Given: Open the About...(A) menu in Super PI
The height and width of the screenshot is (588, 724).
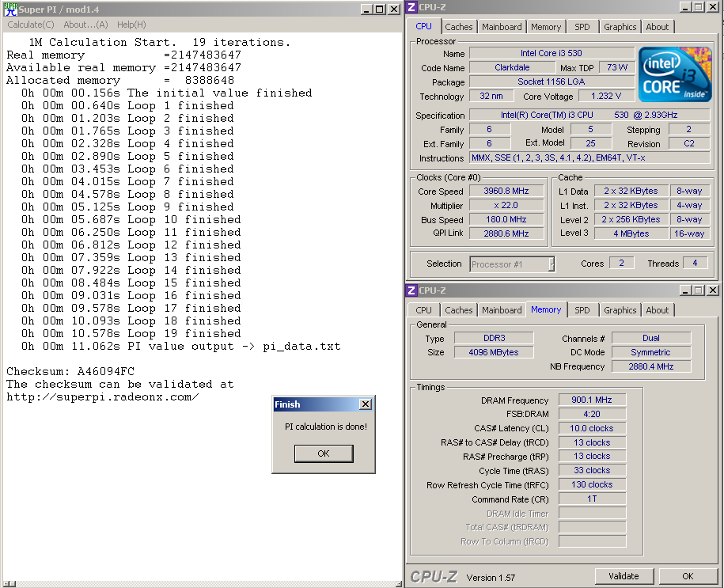Looking at the screenshot, I should coord(85,25).
